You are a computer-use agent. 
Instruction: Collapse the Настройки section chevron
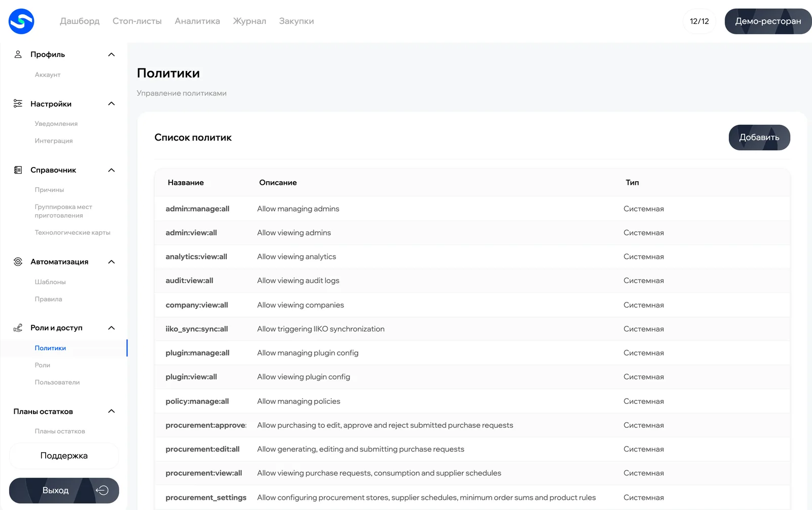click(112, 104)
